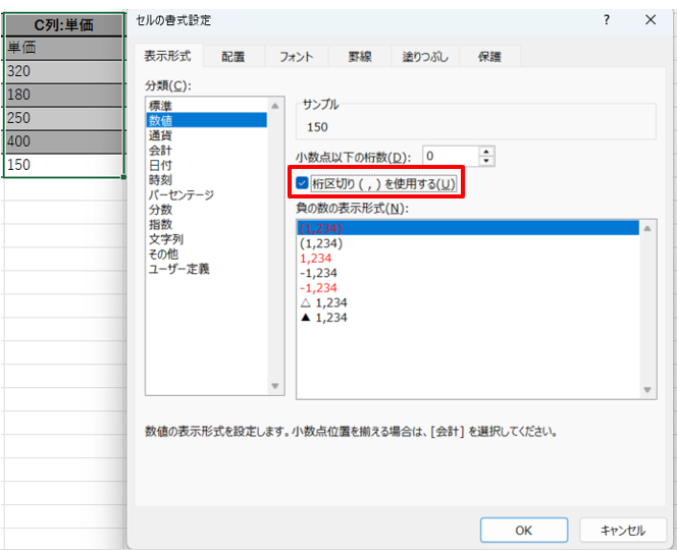Decrease decimal places with down spinner arrow

coord(487,161)
